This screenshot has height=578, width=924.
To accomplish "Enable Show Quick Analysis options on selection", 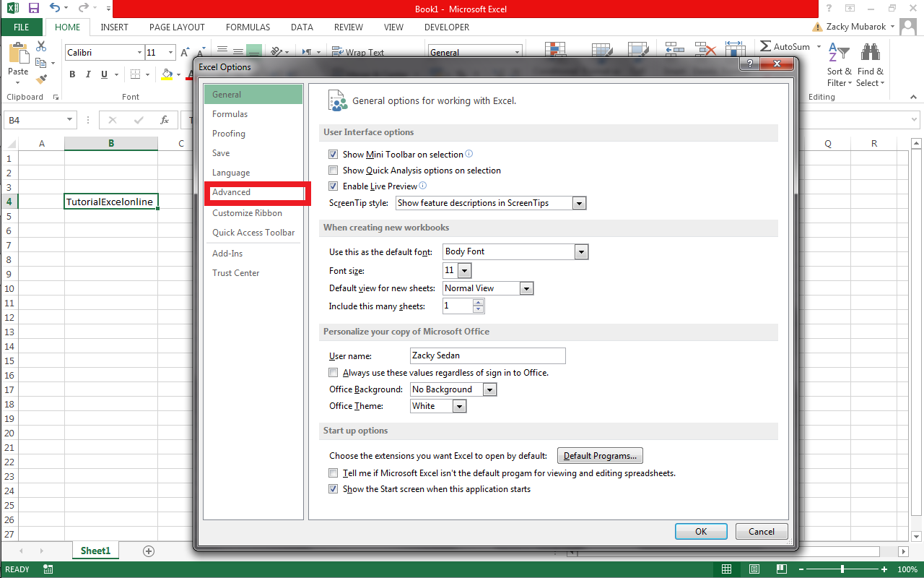I will [x=333, y=170].
